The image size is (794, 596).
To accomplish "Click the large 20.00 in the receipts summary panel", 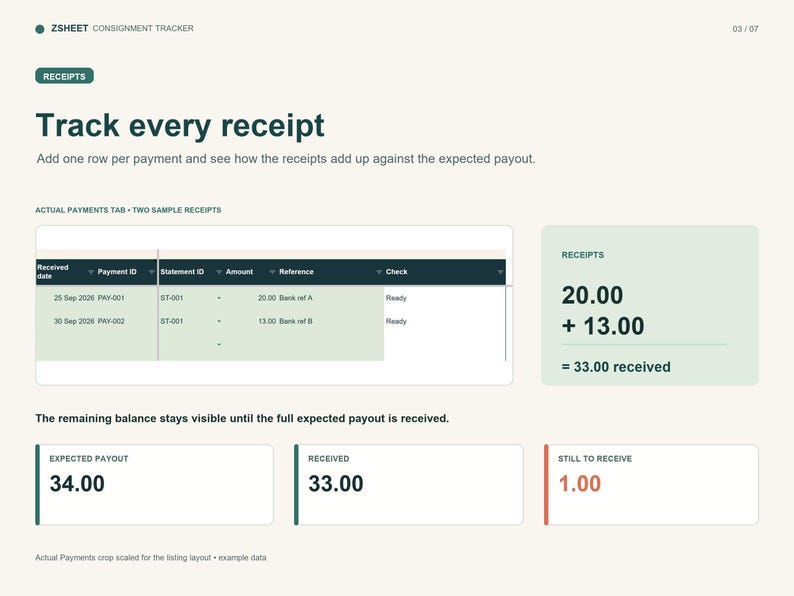I will pyautogui.click(x=592, y=295).
